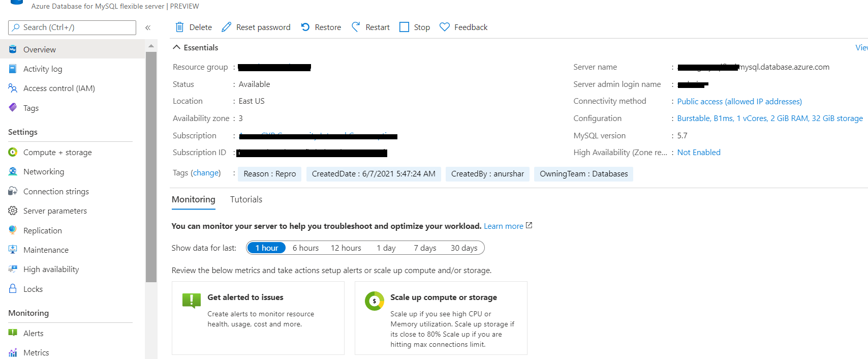Click the green alert icon on Get alerted card
Screen dimensions: 868x359
192,301
